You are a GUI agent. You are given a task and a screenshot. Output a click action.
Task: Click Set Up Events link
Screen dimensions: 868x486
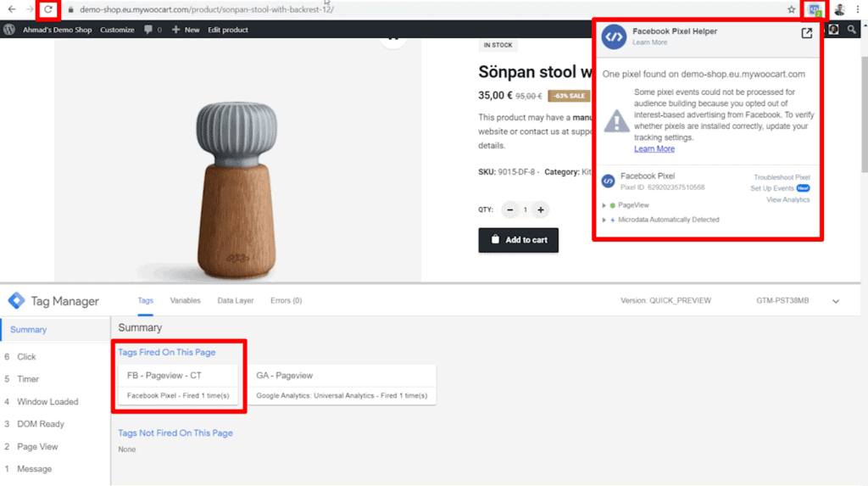772,188
